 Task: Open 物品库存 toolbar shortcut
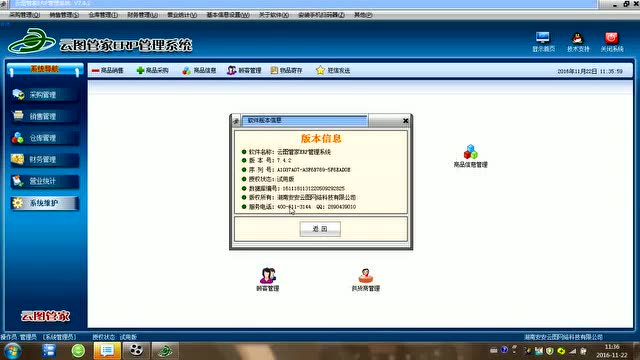(x=287, y=71)
